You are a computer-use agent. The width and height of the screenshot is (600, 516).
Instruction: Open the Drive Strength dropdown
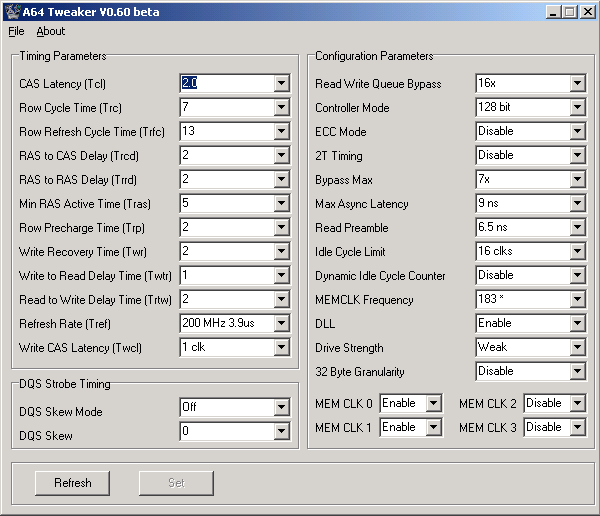(x=577, y=348)
